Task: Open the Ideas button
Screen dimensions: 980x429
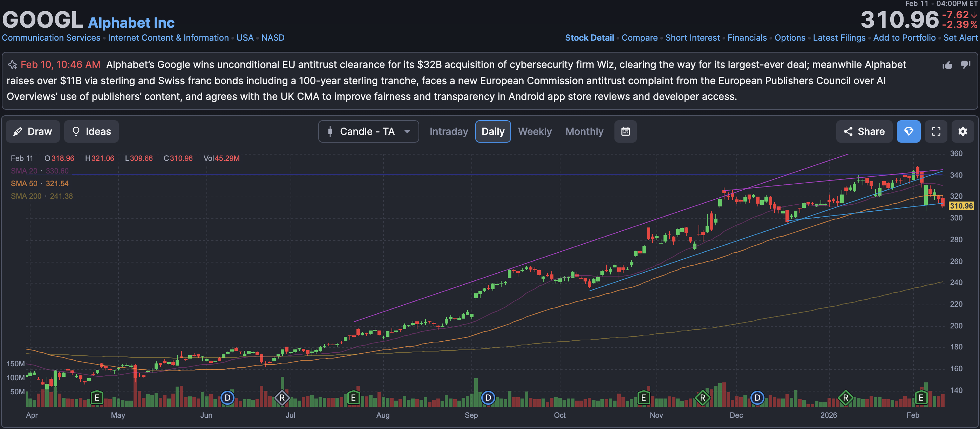Action: pos(91,131)
